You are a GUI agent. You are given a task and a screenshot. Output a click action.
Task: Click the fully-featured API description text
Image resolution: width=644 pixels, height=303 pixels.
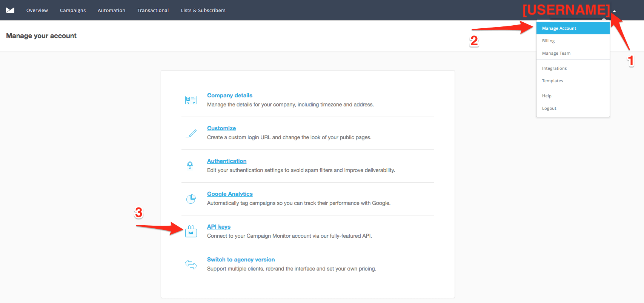tap(289, 236)
